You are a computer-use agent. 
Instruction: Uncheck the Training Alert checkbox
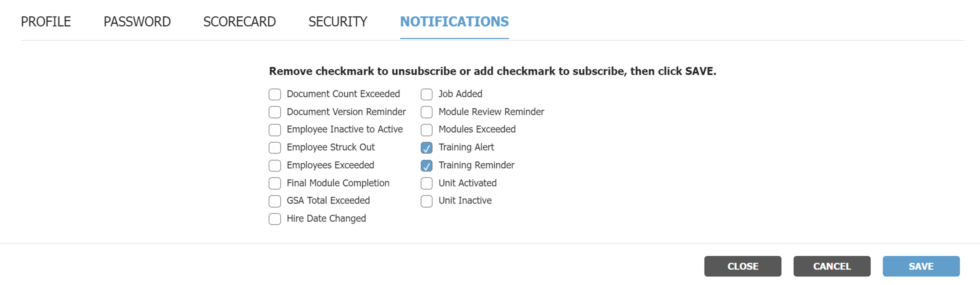pyautogui.click(x=427, y=147)
